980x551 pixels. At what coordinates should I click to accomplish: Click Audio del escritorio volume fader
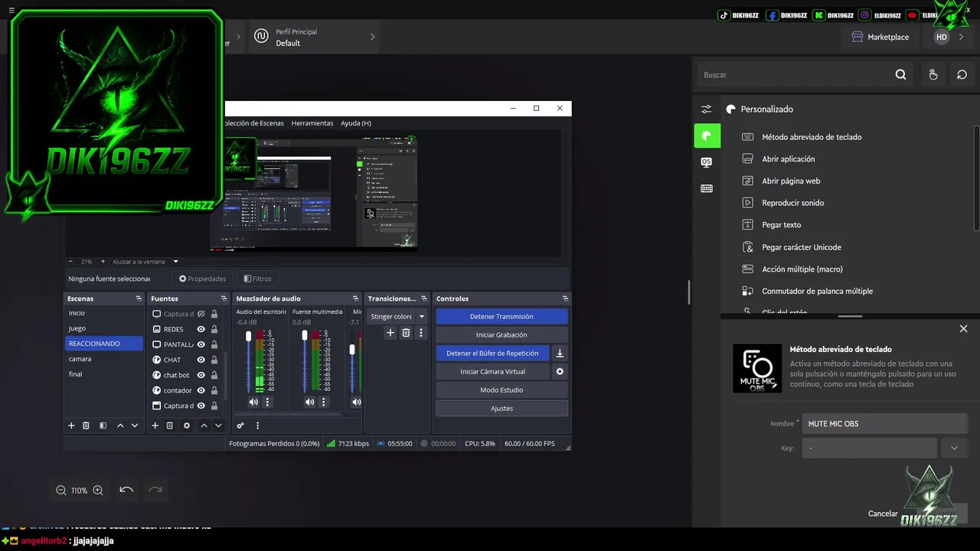pyautogui.click(x=248, y=337)
